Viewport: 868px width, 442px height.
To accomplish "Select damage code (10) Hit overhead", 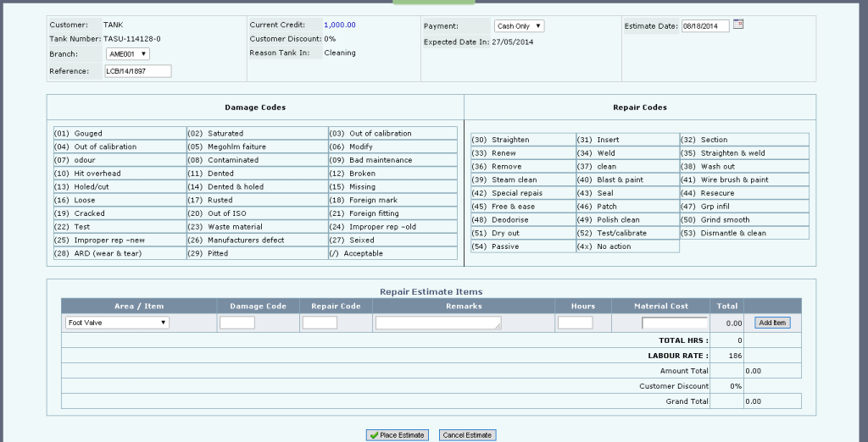I will [x=120, y=173].
